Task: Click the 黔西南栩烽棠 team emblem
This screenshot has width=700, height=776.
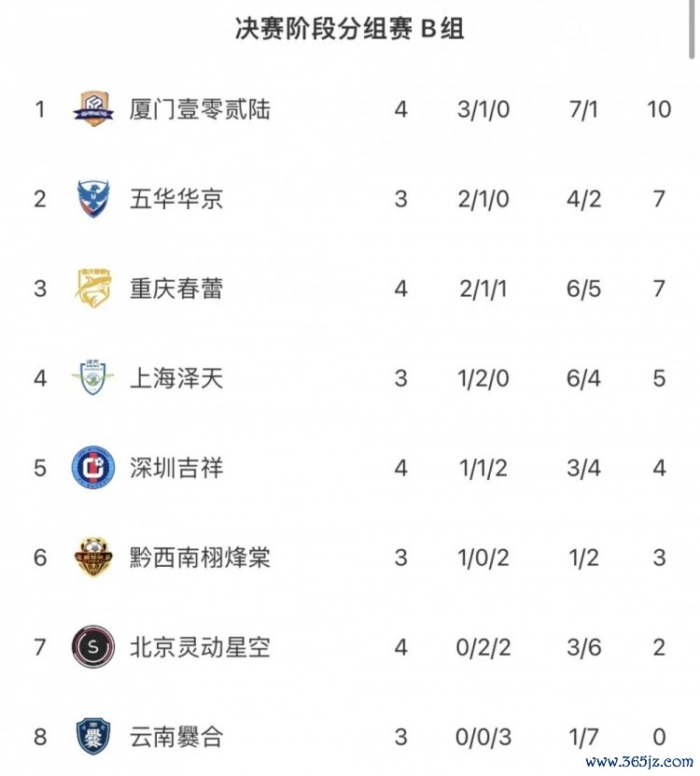Action: pos(93,557)
